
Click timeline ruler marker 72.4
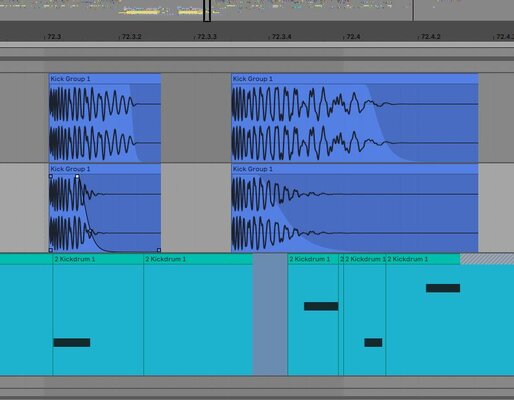click(353, 36)
